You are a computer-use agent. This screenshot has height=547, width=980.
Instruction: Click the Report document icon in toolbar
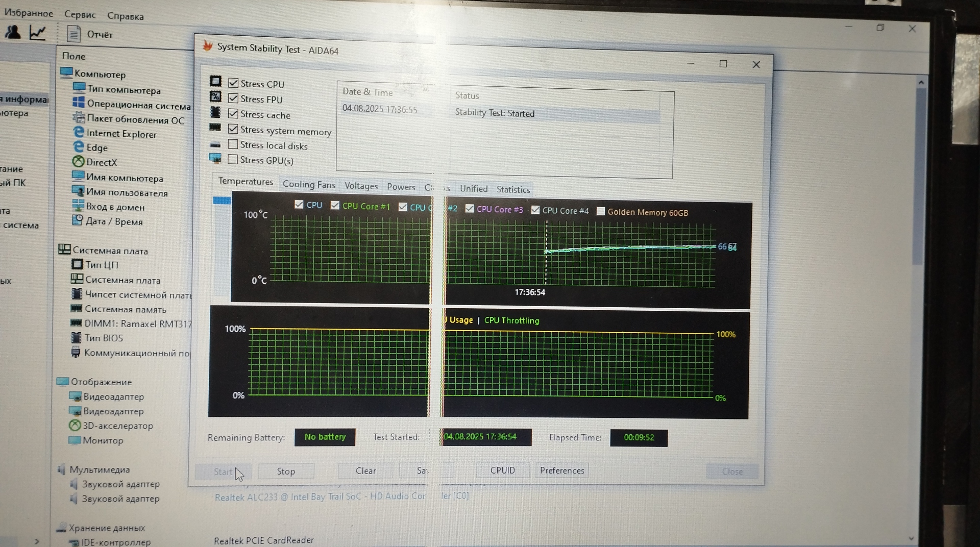tap(74, 34)
